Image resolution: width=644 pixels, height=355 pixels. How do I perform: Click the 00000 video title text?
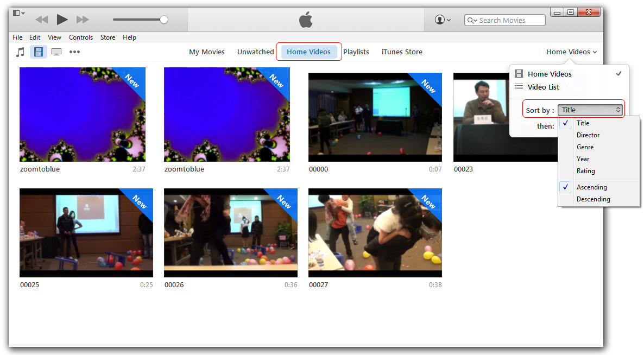click(318, 169)
